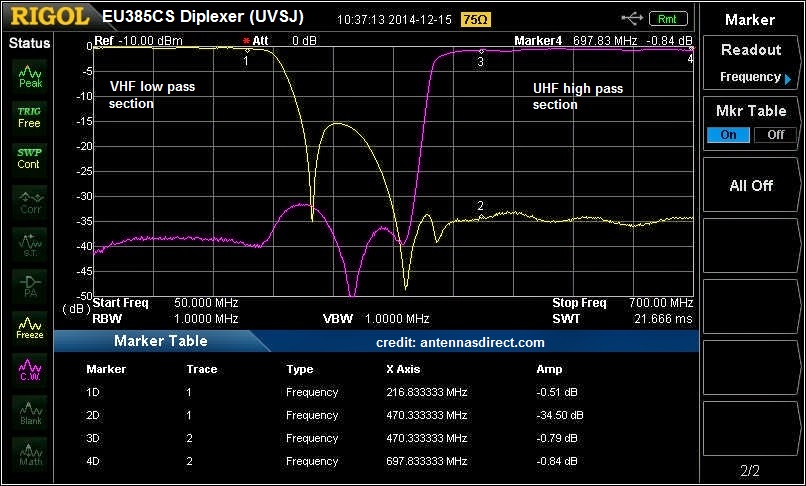Select the SWP Cont sweep icon
This screenshot has height=486, width=806.
(30, 159)
